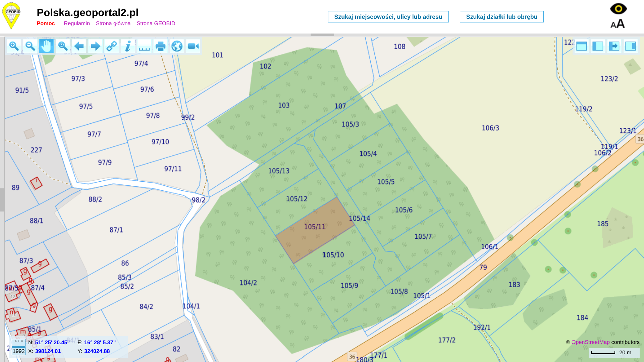644x362 pixels.
Task: Open the Strona główna link
Action: tap(113, 23)
